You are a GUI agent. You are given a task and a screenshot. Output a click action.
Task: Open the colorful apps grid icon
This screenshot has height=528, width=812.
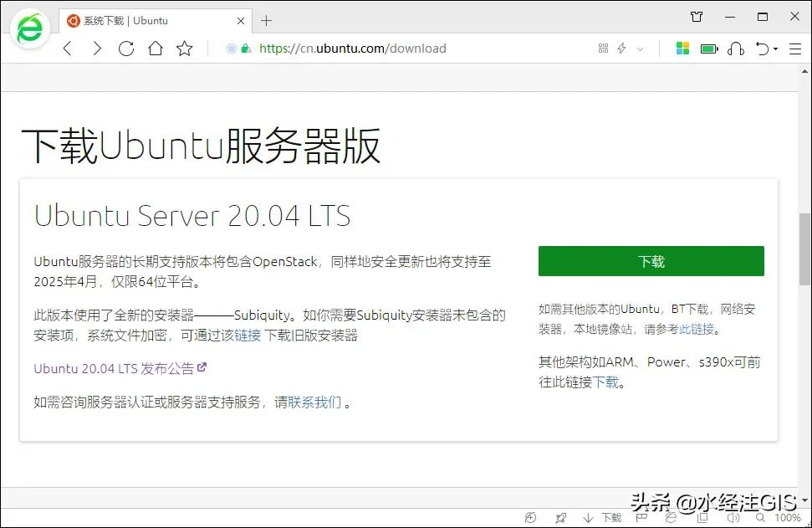pos(682,49)
